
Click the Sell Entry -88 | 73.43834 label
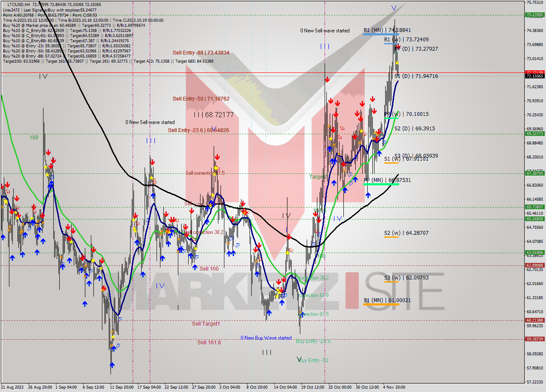[x=201, y=53]
